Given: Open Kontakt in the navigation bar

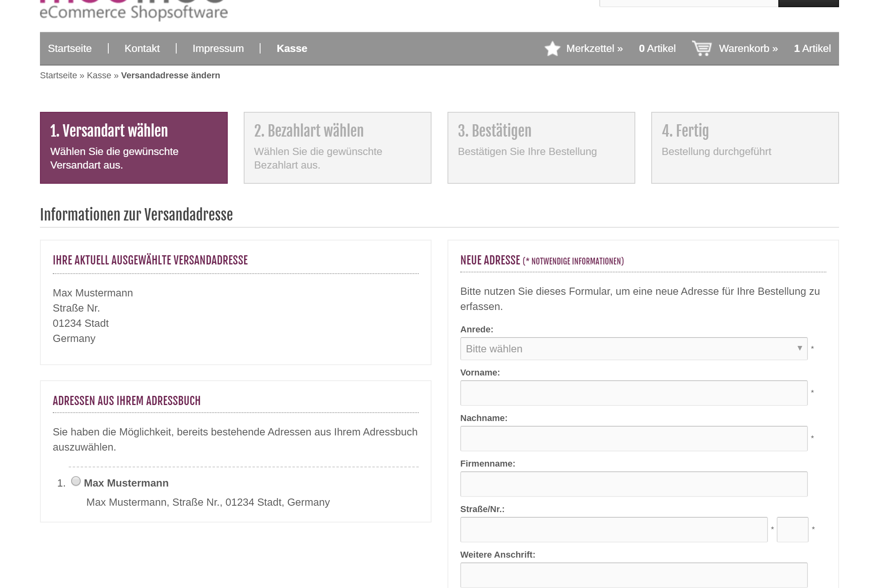Looking at the screenshot, I should (x=142, y=49).
